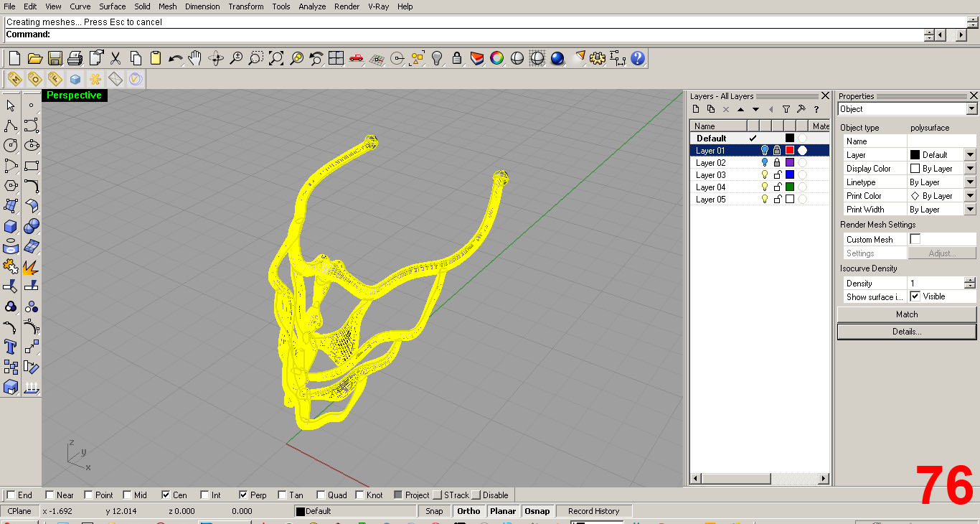Check the Custom Mesh checkbox
Viewport: 980px width, 524px height.
pos(915,239)
